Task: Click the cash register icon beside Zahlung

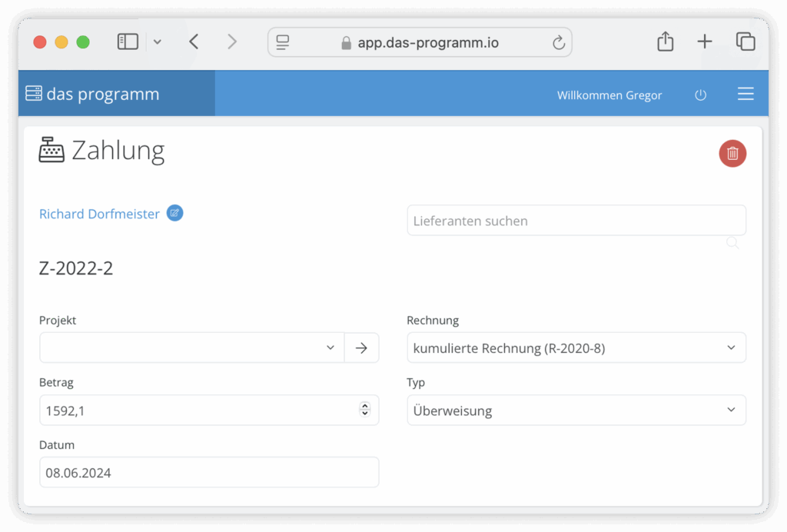Action: pyautogui.click(x=51, y=149)
